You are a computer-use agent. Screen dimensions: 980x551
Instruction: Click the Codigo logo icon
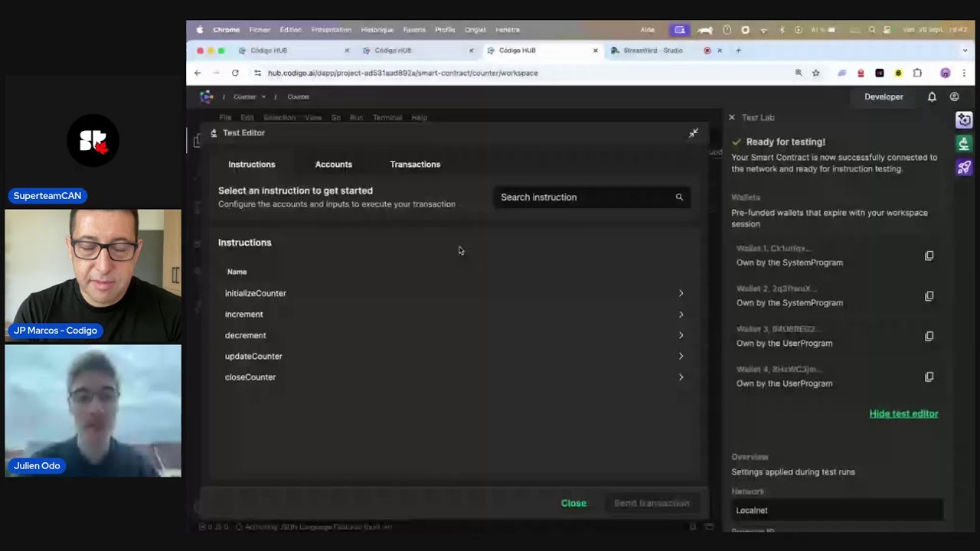tap(207, 96)
